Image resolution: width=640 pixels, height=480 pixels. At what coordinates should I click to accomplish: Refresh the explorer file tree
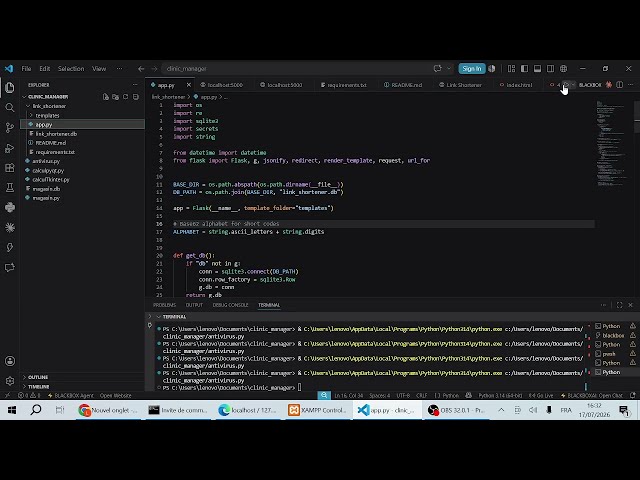[125, 97]
